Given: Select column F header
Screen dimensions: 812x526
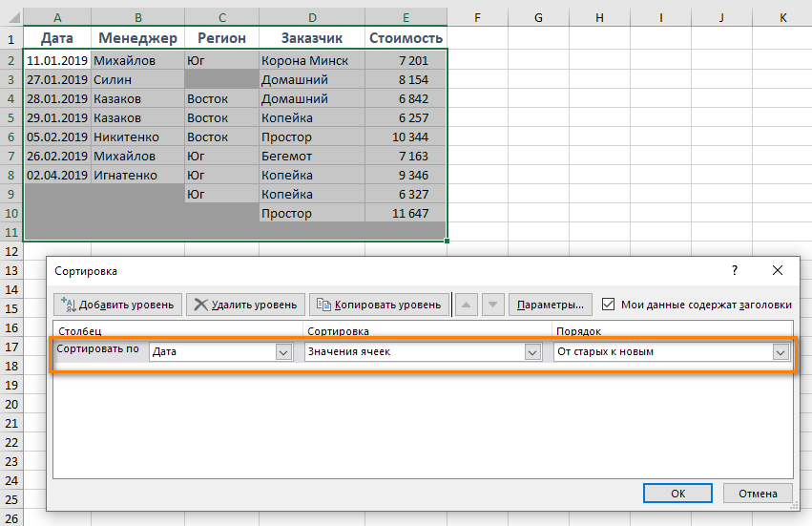Looking at the screenshot, I should 476,17.
